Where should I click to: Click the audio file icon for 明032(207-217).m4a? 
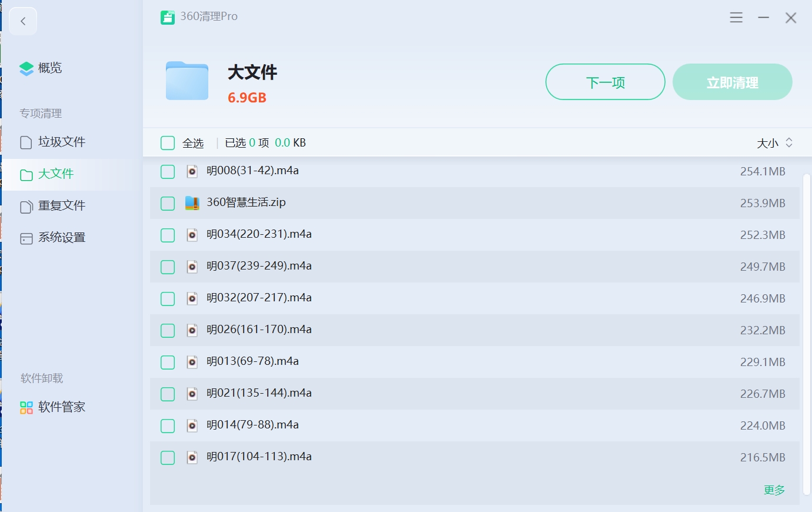192,298
